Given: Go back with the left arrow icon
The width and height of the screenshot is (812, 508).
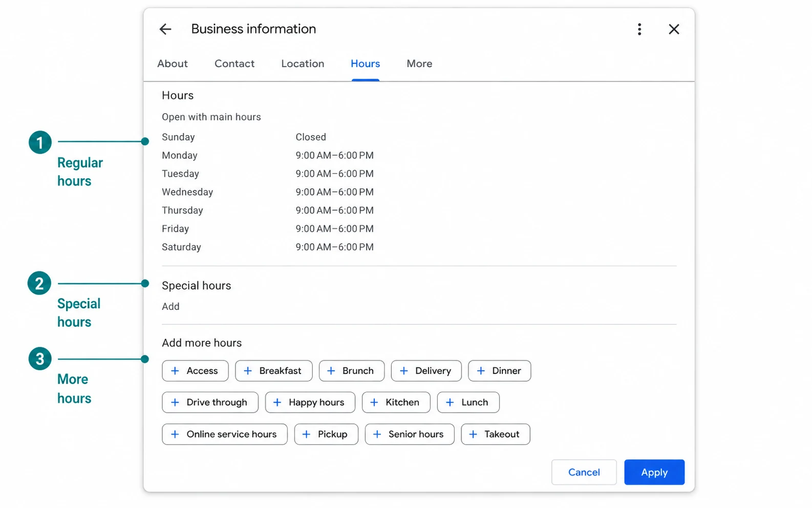Looking at the screenshot, I should (165, 29).
